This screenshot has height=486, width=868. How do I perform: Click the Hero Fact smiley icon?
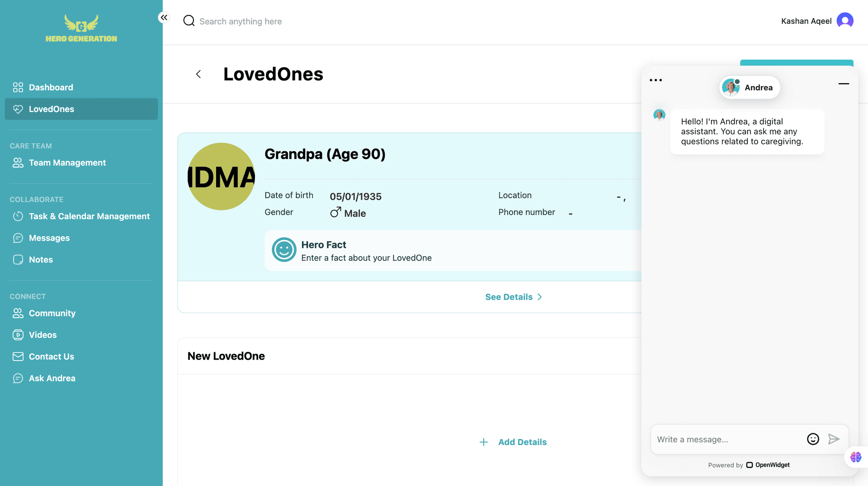click(x=284, y=250)
